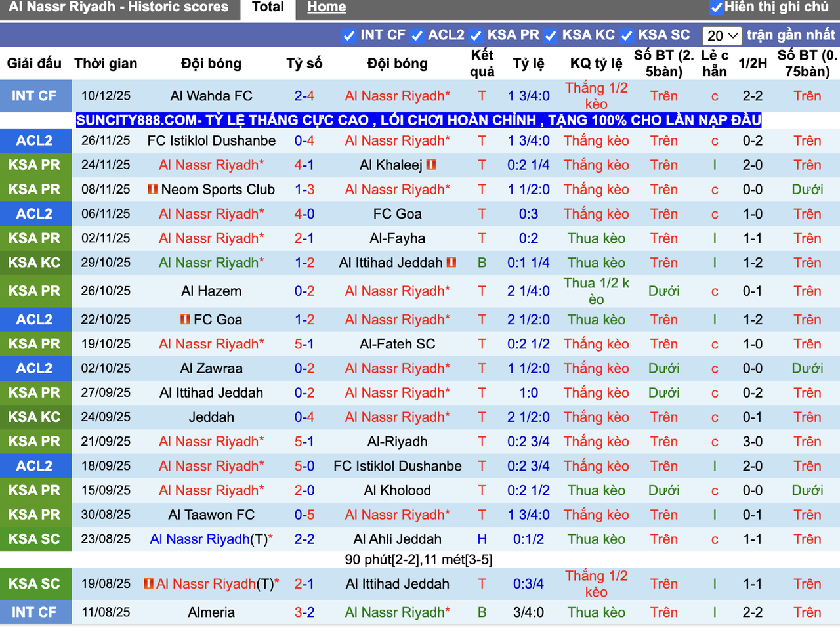Click the red card icon in the 19/08/25 row

[x=149, y=583]
